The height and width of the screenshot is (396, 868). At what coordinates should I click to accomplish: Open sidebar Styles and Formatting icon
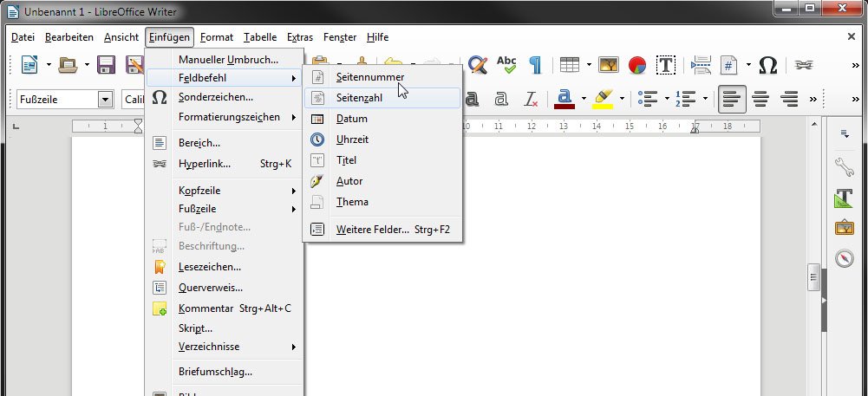[x=845, y=198]
